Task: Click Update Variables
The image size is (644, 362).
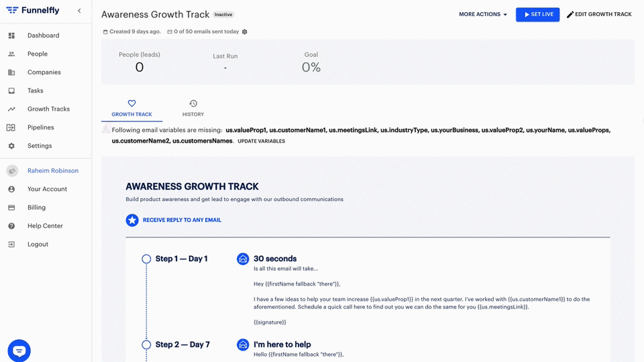Action: [x=261, y=141]
